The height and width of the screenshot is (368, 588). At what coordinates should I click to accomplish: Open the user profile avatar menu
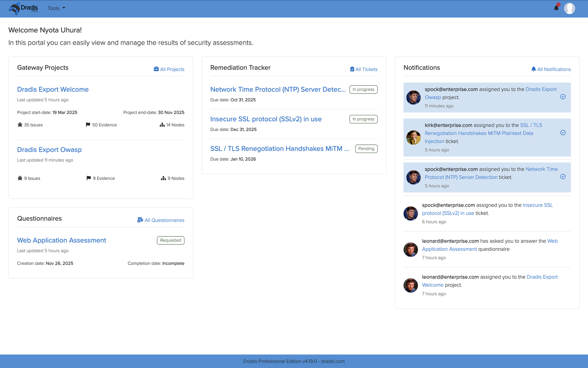[569, 8]
